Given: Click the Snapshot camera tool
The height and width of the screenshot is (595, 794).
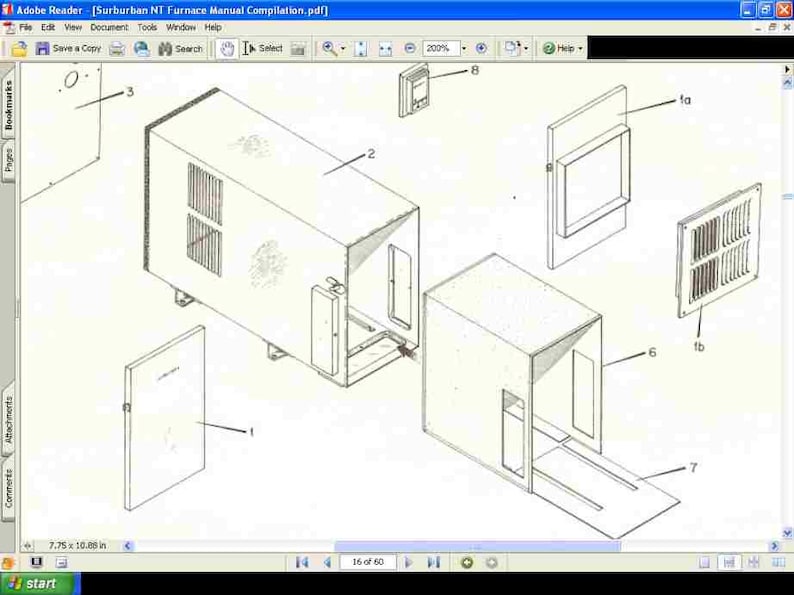Looking at the screenshot, I should 298,49.
